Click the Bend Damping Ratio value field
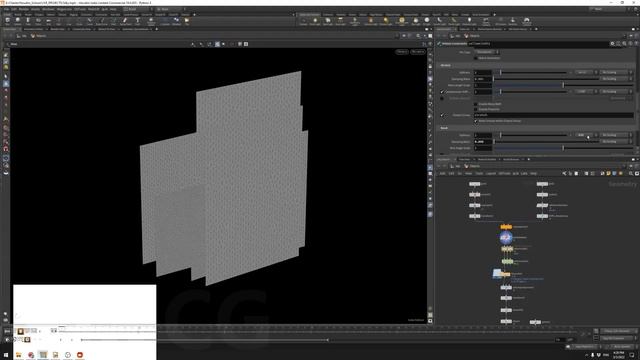The width and height of the screenshot is (640, 360). coord(482,142)
